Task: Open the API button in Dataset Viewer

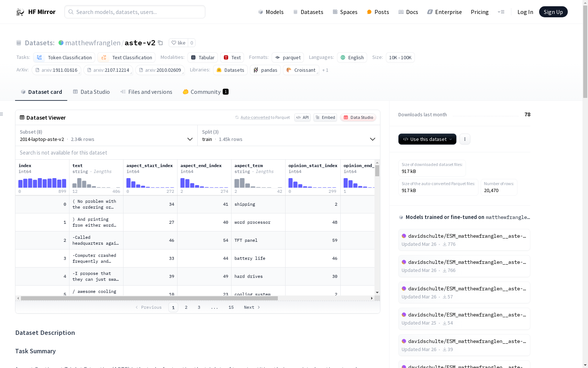Action: point(302,117)
